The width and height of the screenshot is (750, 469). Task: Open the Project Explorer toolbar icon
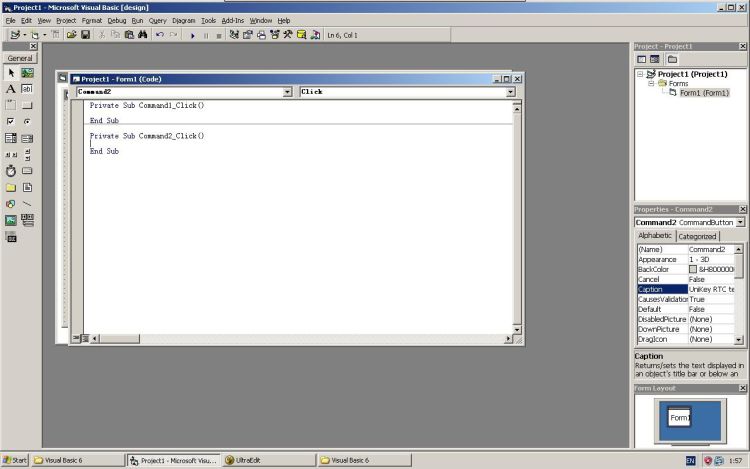coord(234,34)
